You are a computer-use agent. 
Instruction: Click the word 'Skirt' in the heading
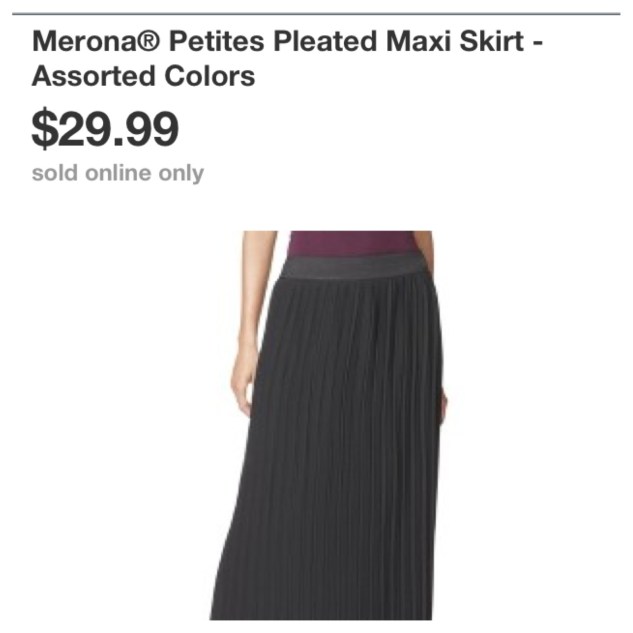[x=492, y=41]
